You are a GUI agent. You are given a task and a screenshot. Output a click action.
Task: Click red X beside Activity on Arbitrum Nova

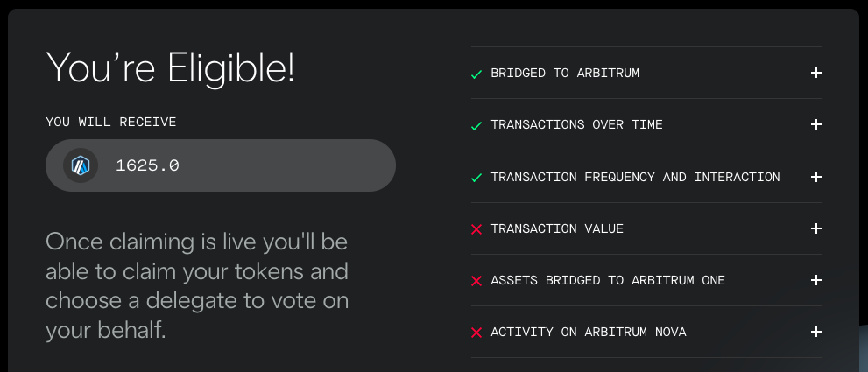click(x=476, y=332)
